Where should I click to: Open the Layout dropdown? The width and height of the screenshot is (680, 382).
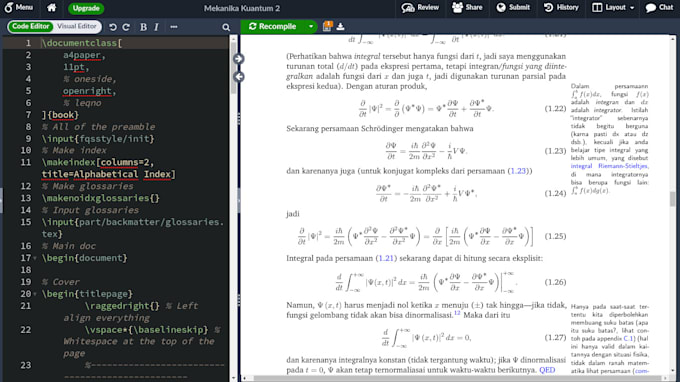coord(613,7)
